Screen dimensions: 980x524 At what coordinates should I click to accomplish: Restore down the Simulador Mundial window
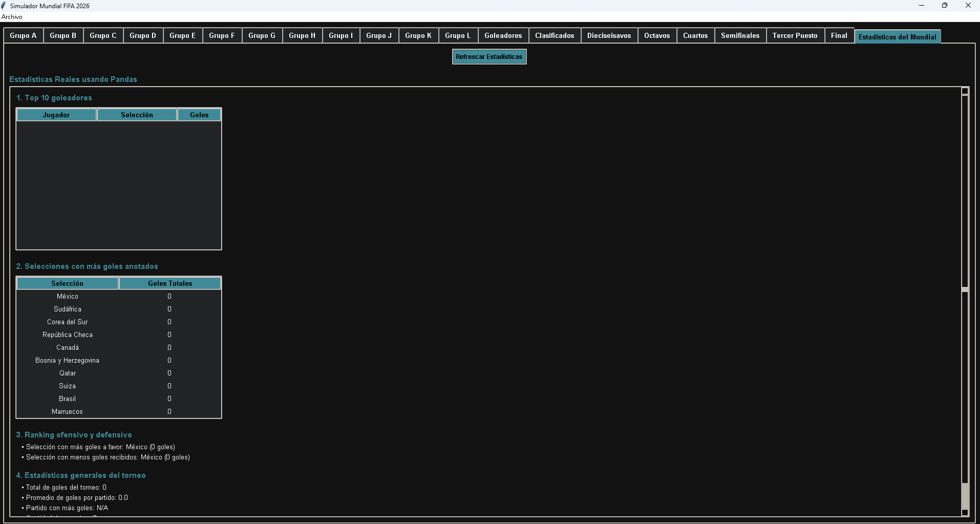[945, 6]
